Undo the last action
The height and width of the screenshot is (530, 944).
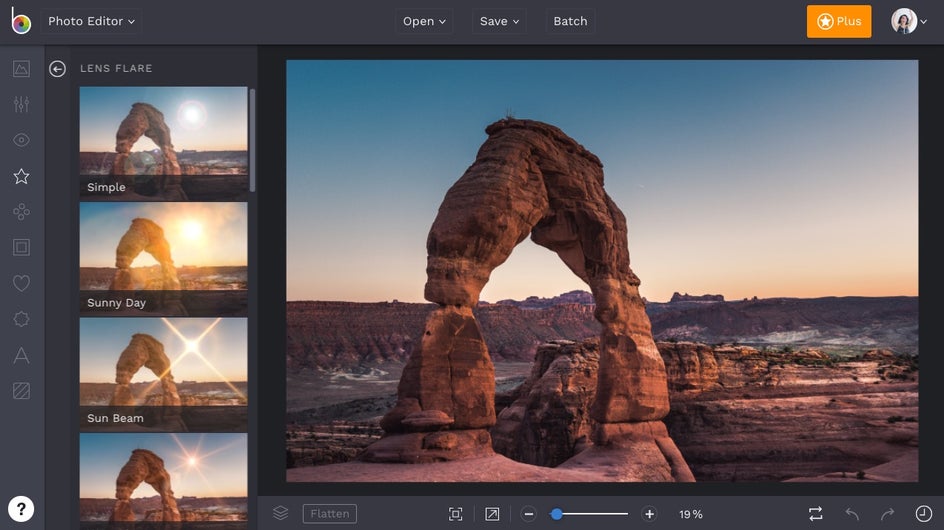pyautogui.click(x=851, y=514)
